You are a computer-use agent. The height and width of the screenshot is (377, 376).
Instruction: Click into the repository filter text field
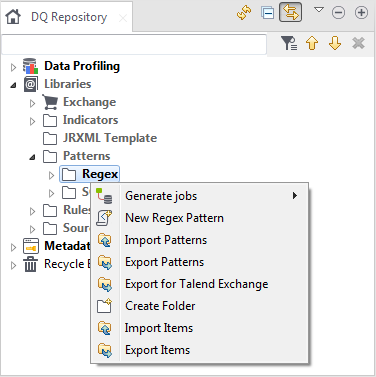[x=134, y=44]
